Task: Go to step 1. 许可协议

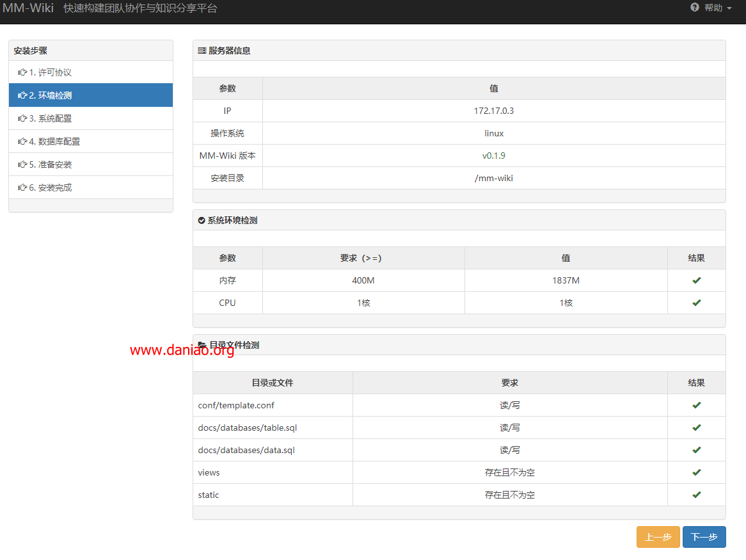Action: coord(91,72)
